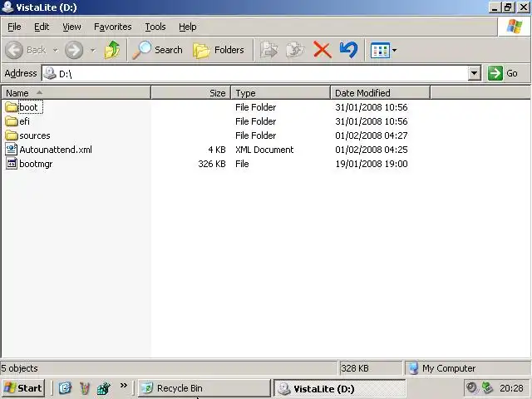Click the Forward navigation arrow
532x399 pixels.
[74, 50]
